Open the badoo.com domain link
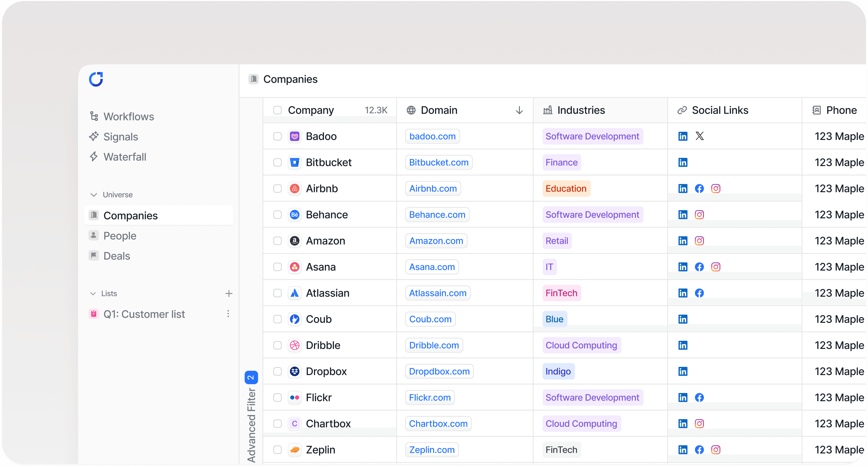868x467 pixels. point(432,136)
